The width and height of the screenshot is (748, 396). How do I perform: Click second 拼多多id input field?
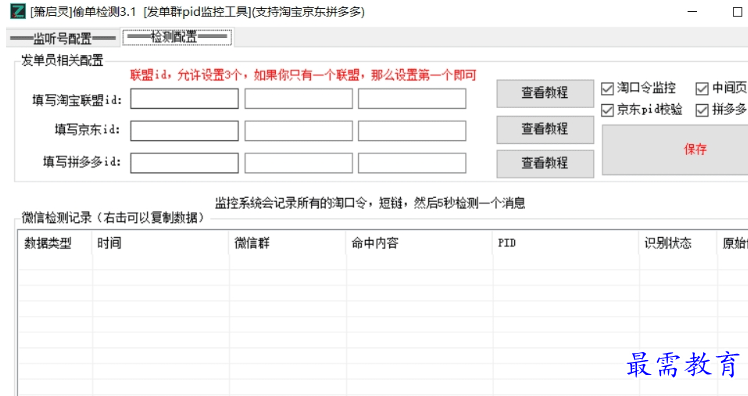tap(299, 163)
